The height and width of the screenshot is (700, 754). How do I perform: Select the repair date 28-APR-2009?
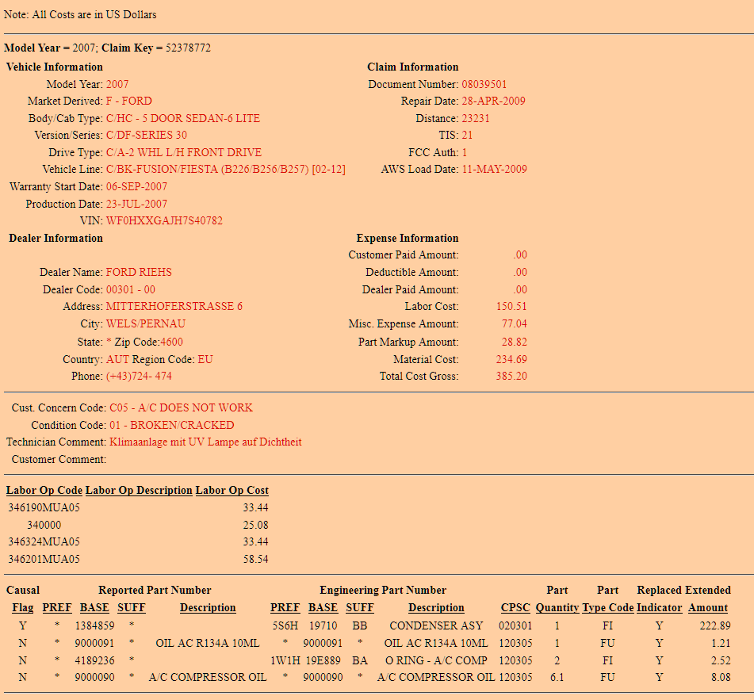coord(493,101)
